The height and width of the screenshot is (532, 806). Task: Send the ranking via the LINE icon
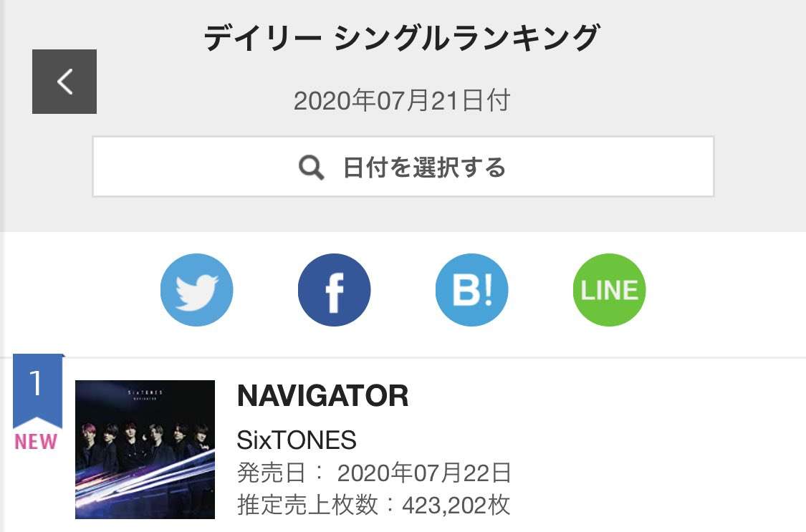point(609,289)
